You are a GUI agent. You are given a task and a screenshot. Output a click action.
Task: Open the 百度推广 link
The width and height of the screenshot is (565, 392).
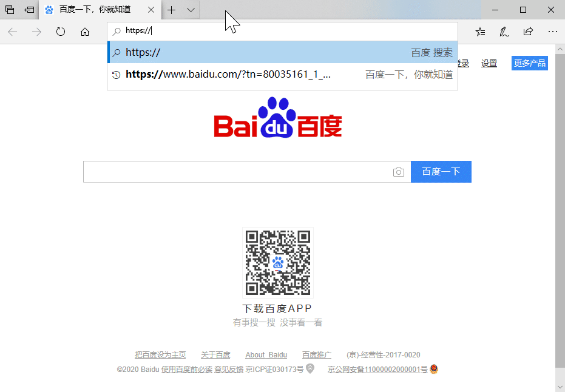(x=317, y=355)
